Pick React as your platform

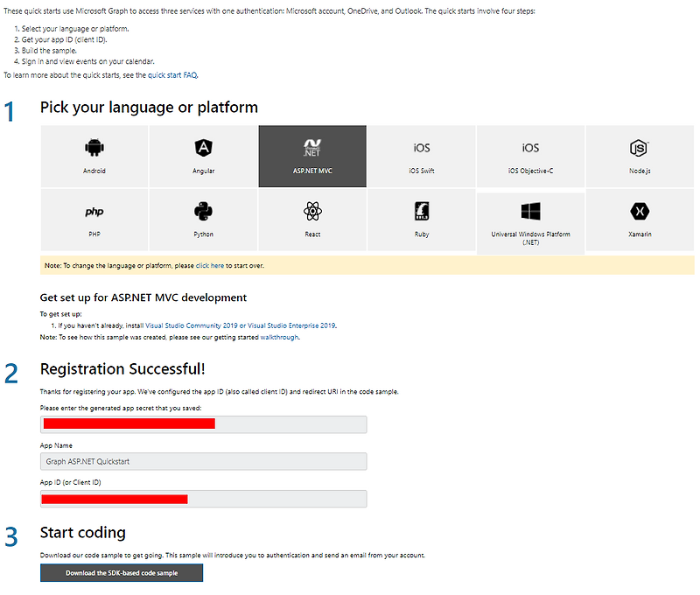(x=312, y=219)
